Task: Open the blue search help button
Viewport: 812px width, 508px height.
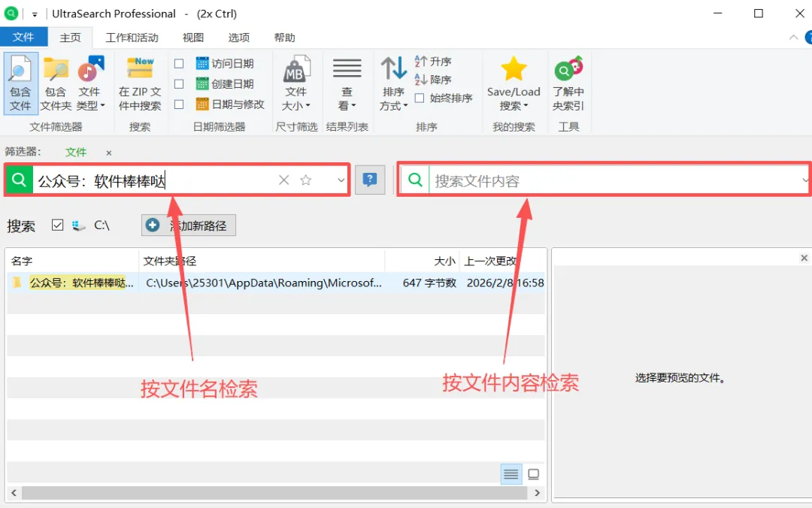Action: [370, 180]
